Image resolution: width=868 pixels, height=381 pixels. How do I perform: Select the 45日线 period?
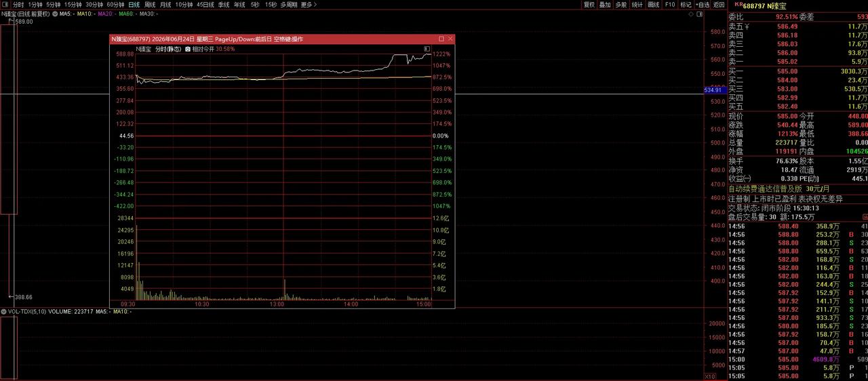[x=205, y=4]
